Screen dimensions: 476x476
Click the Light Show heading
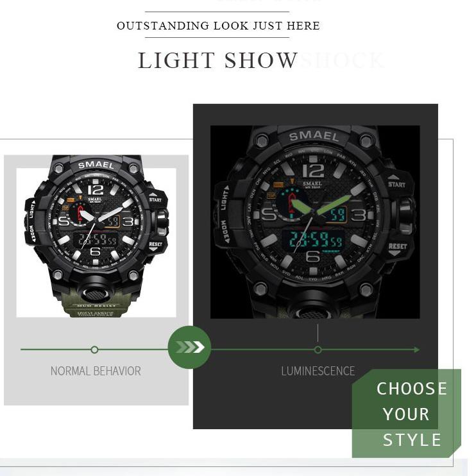217,60
